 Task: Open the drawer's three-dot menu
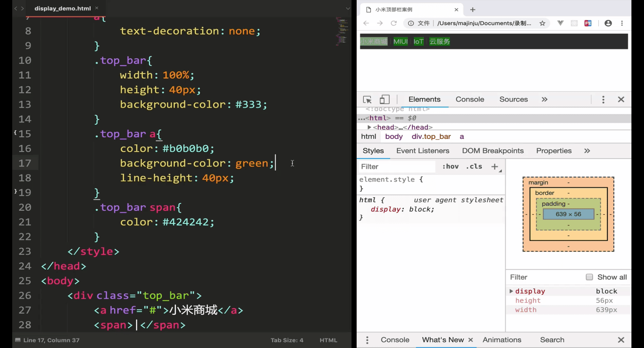click(x=367, y=340)
